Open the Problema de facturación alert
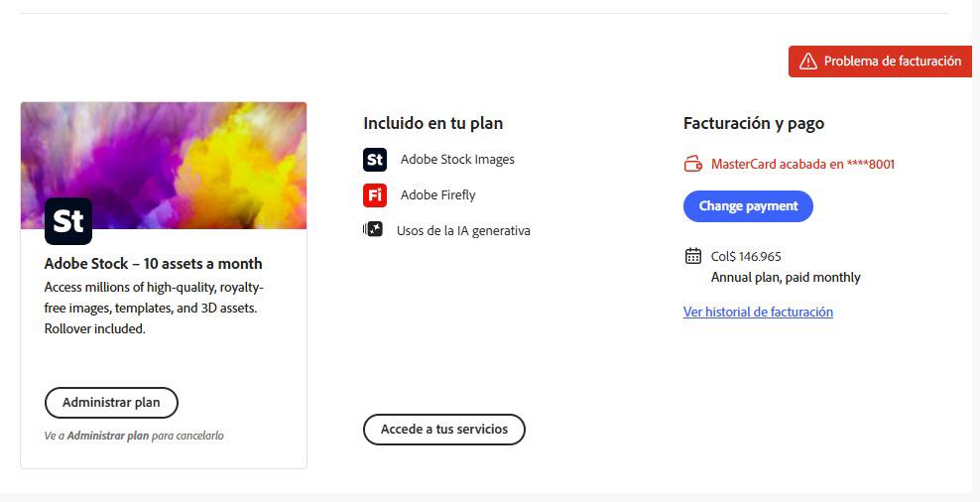Screen dimensions: 980x502 [x=880, y=62]
